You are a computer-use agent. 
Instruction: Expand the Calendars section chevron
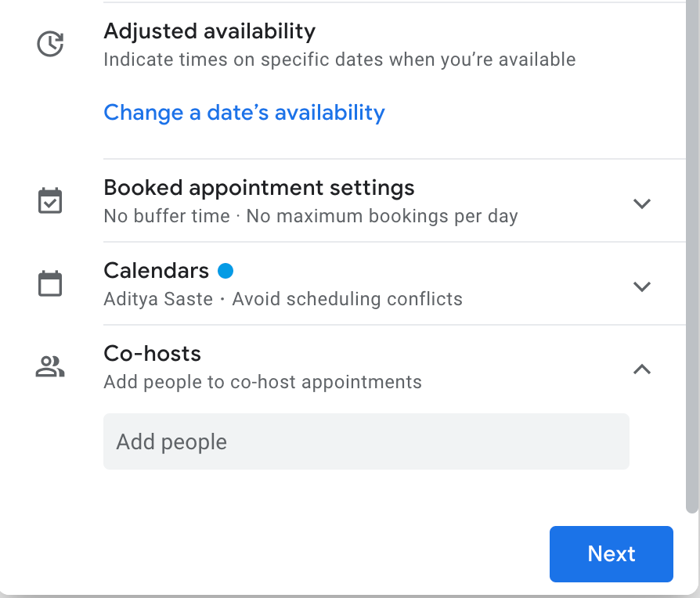pos(642,286)
